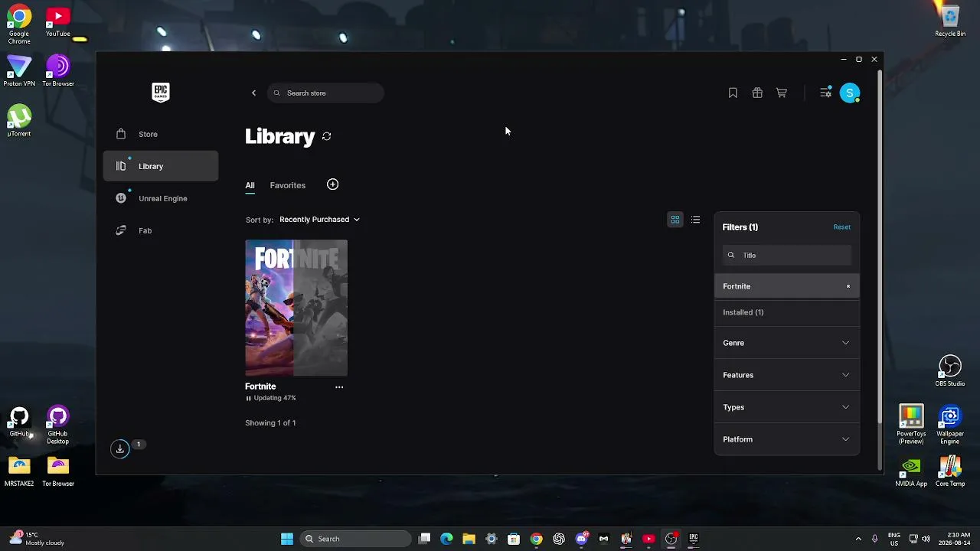Viewport: 980px width, 551px height.
Task: Open the Store page in the sidebar
Action: [161, 134]
